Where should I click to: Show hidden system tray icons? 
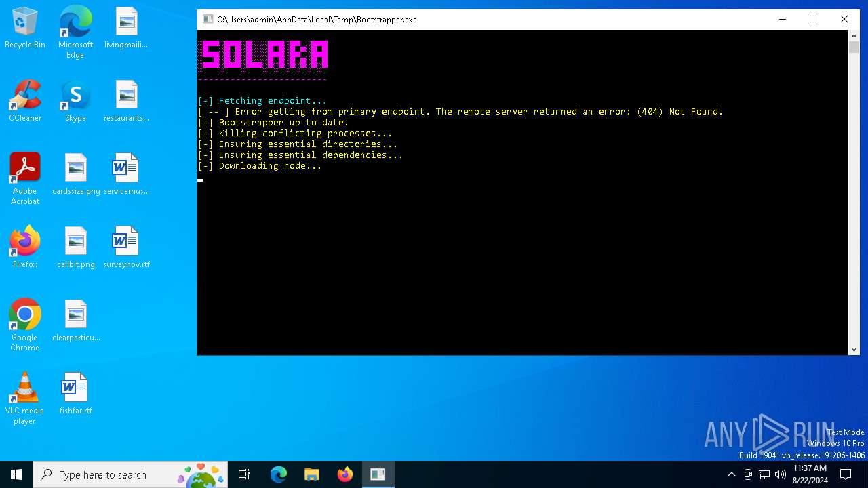click(x=731, y=474)
